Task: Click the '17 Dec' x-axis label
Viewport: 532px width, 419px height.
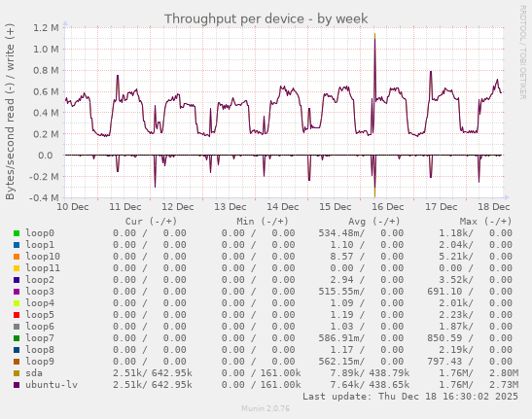Action: click(442, 207)
